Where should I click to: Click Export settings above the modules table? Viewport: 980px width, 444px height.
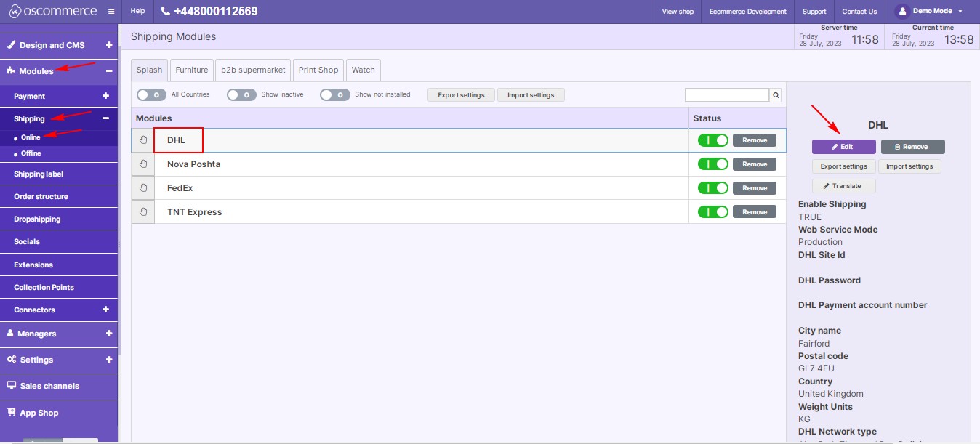(x=461, y=95)
